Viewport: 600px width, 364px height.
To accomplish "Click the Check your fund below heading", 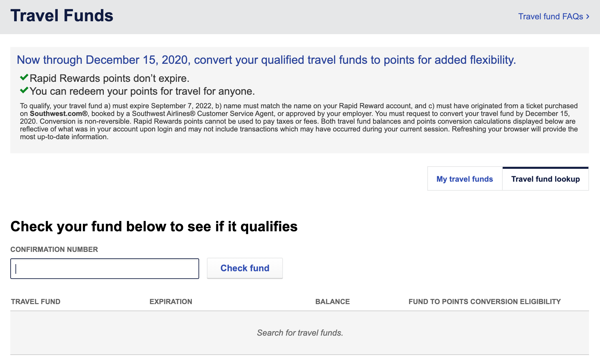I will pyautogui.click(x=154, y=226).
